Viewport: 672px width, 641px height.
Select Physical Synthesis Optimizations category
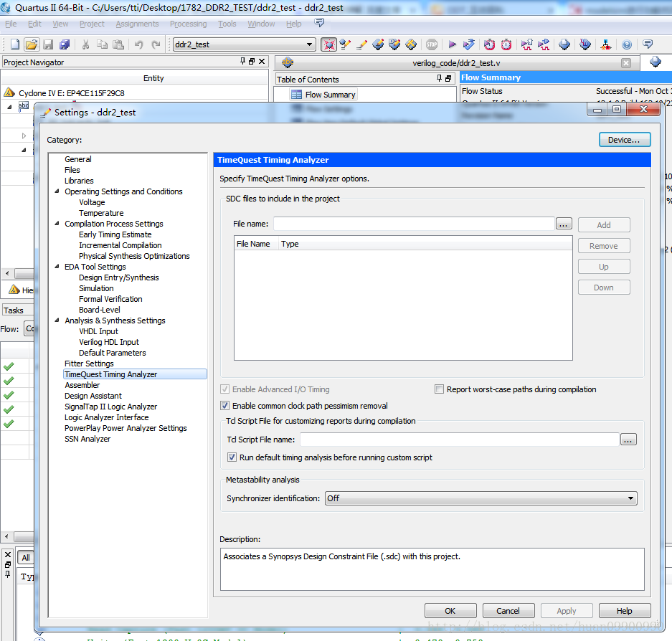click(x=134, y=256)
